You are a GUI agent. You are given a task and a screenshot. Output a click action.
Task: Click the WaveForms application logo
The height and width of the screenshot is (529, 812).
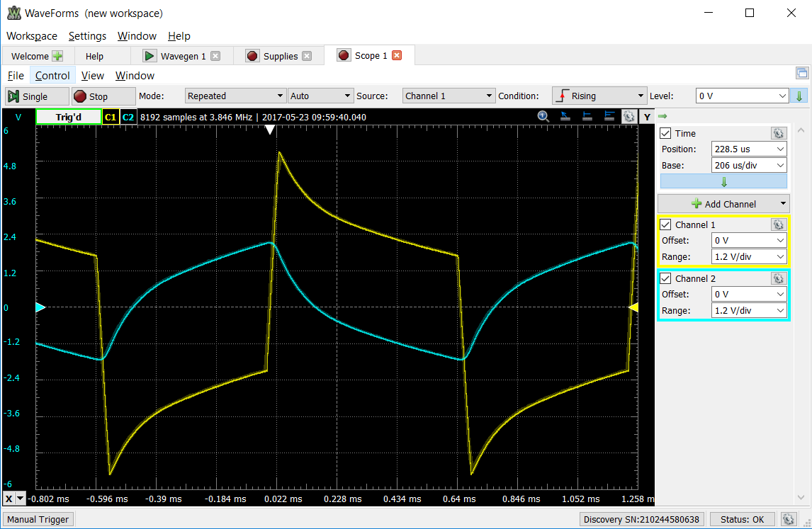tap(13, 13)
